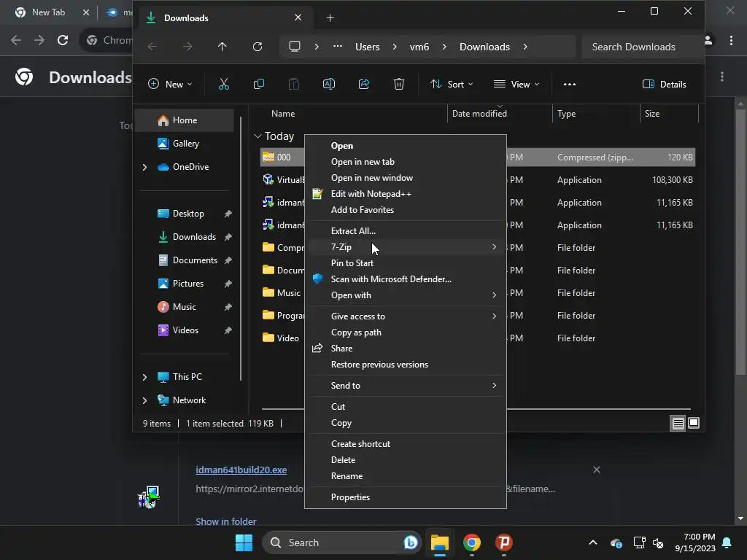Click the Delete trash icon in toolbar
Screen dimensions: 747x560
point(399,85)
